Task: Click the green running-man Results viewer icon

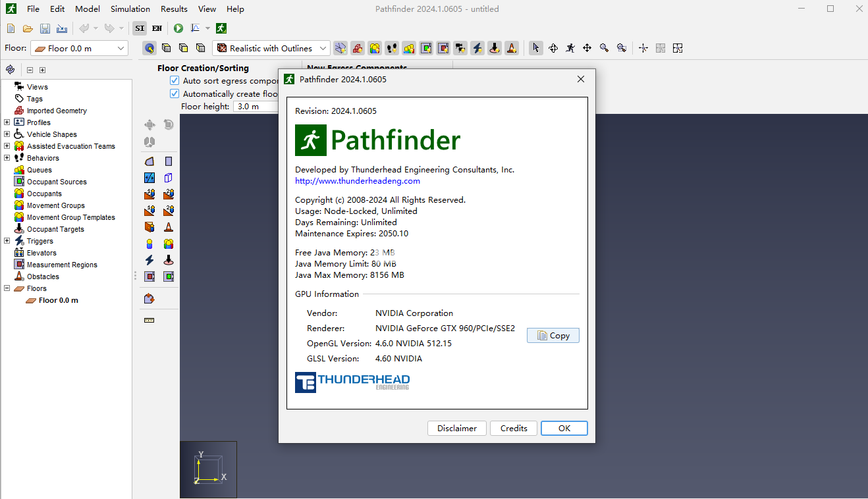Action: [221, 28]
